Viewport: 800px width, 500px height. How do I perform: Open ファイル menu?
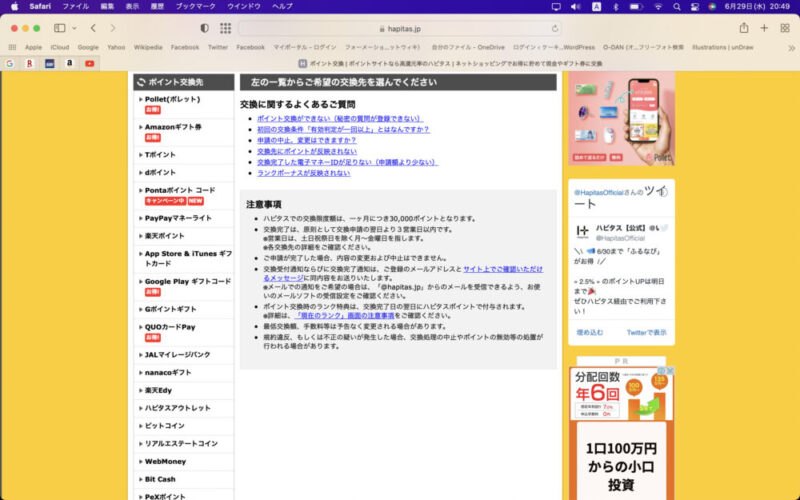tap(76, 7)
